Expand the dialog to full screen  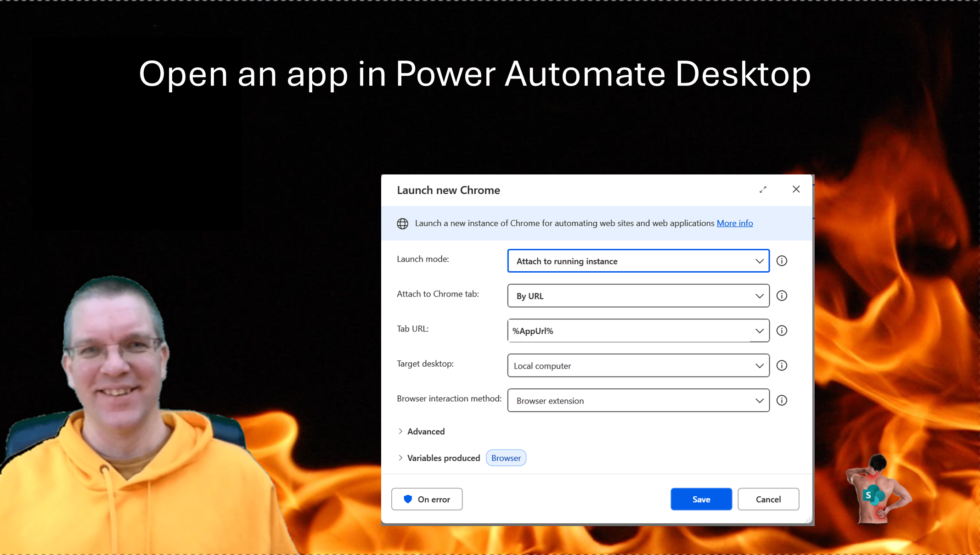[763, 189]
